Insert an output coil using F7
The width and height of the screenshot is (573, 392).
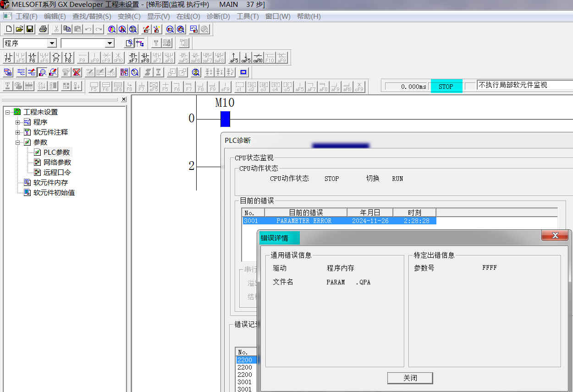pyautogui.click(x=56, y=58)
